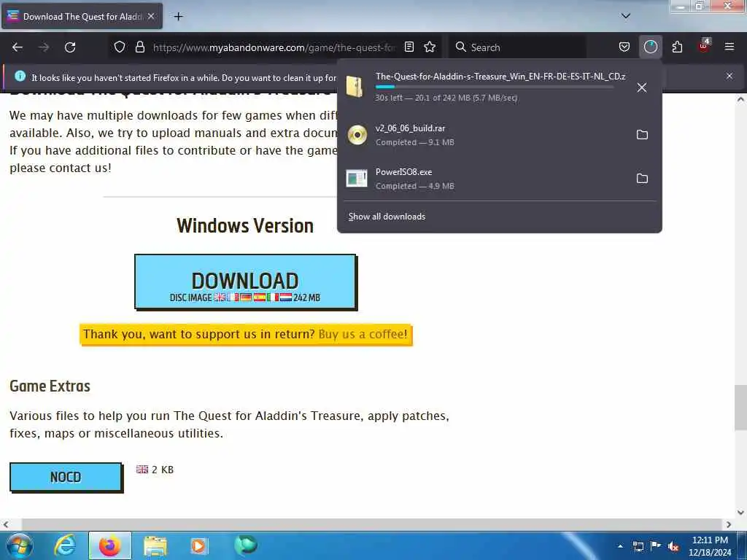
Task: Click the horizontal scroll left arrow
Action: (6, 524)
